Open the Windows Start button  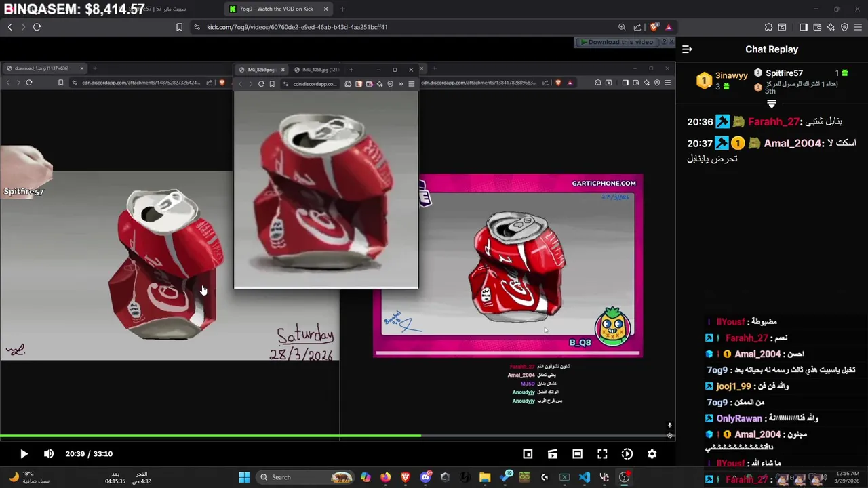(x=244, y=477)
